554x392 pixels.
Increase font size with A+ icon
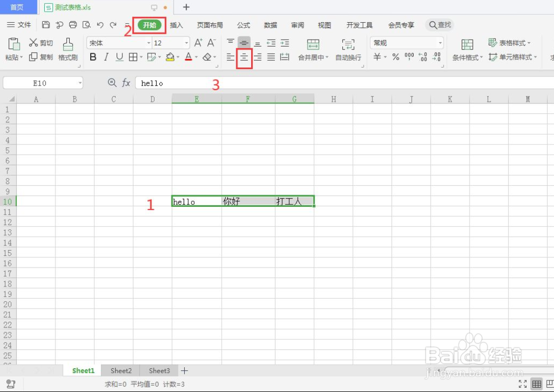tap(199, 42)
